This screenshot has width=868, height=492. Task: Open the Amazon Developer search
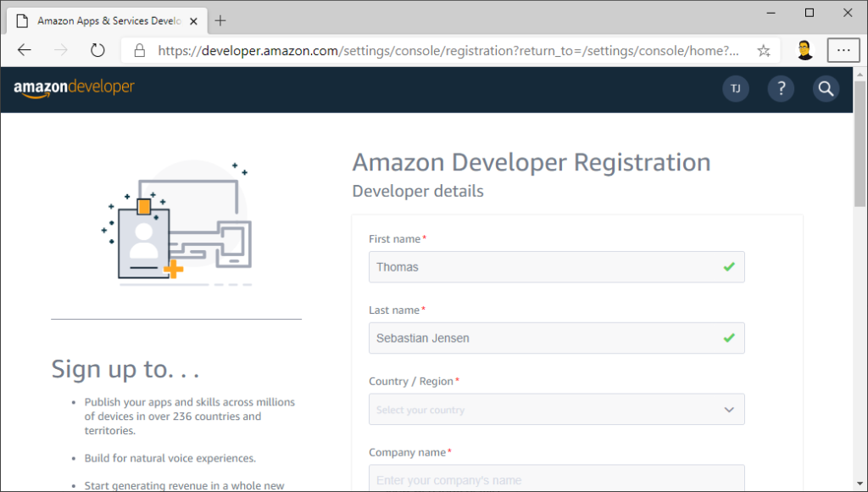coord(826,88)
